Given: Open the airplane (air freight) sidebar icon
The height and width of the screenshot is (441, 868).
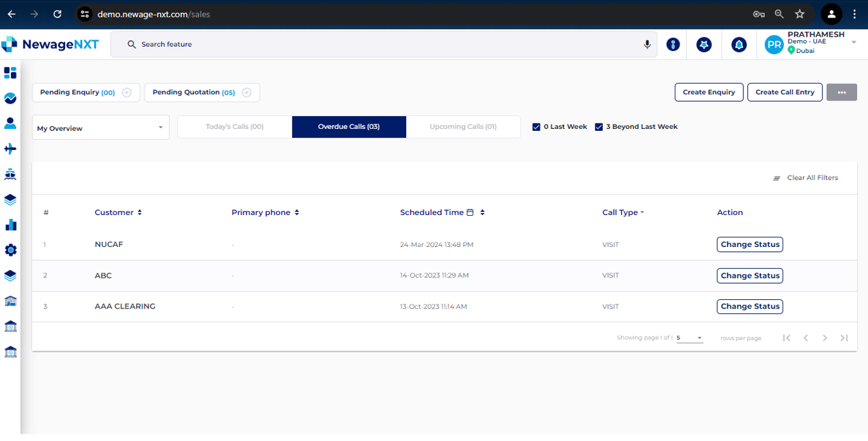Looking at the screenshot, I should [x=10, y=149].
